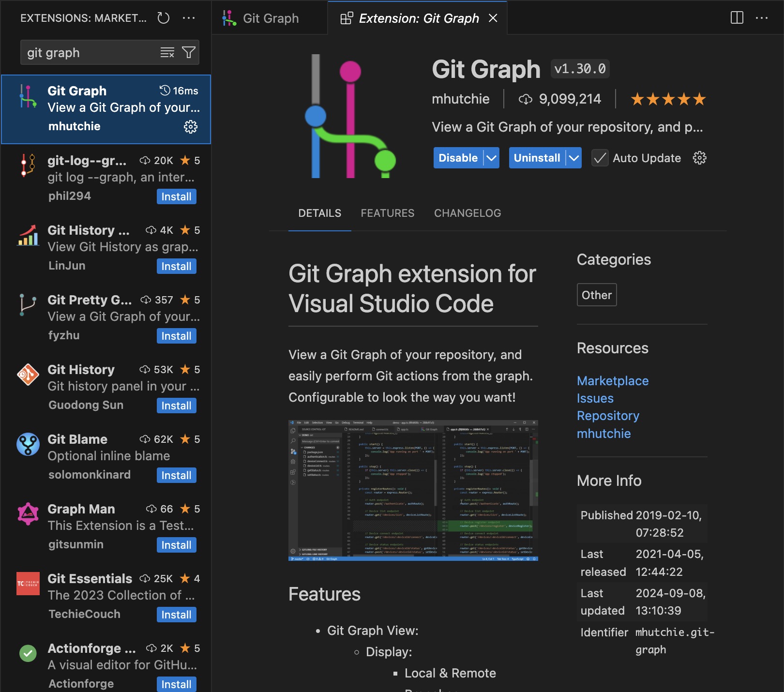Click the mhutchie publisher name in header
This screenshot has height=692, width=784.
[x=461, y=99]
